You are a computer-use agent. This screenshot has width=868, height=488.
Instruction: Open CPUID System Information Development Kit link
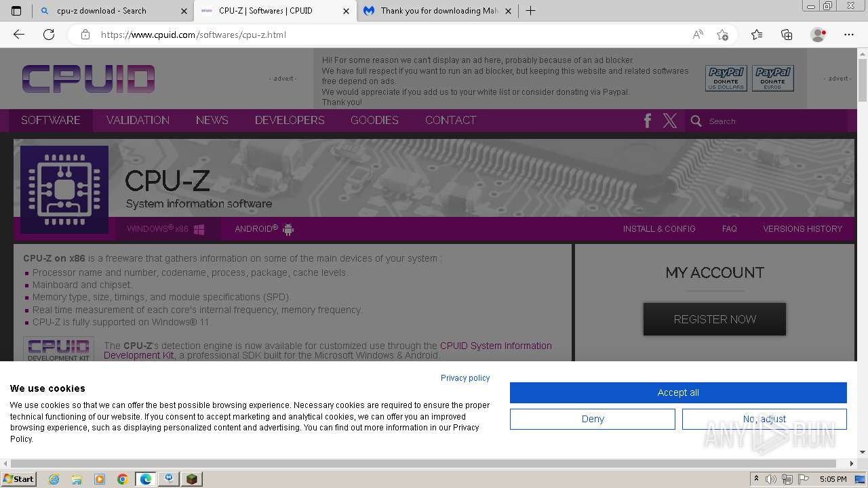click(496, 346)
